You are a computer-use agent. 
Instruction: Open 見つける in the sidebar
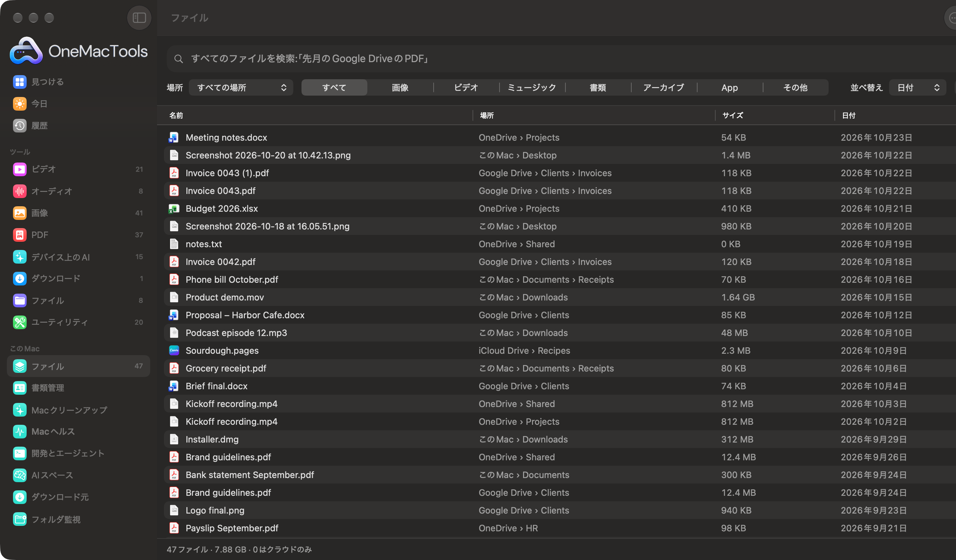point(79,82)
